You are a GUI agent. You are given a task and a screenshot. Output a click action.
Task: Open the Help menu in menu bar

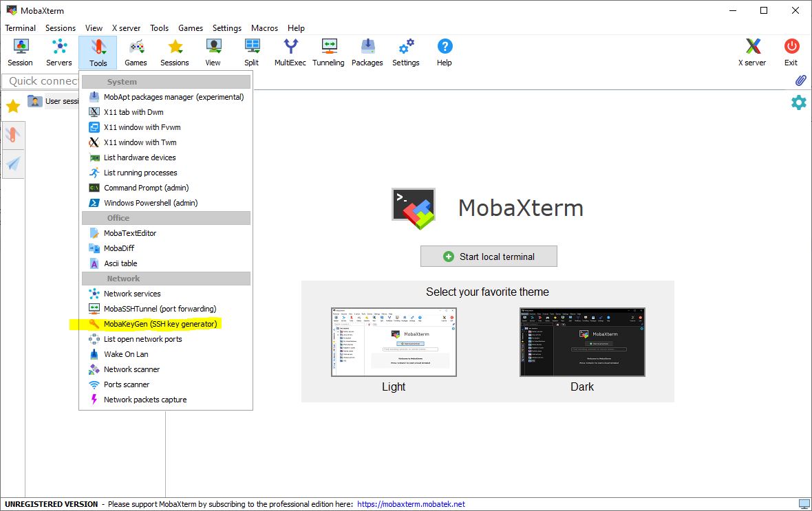pyautogui.click(x=296, y=28)
